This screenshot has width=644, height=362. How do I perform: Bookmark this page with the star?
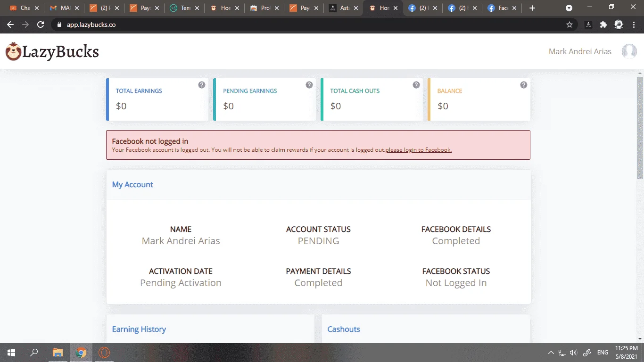(x=570, y=25)
